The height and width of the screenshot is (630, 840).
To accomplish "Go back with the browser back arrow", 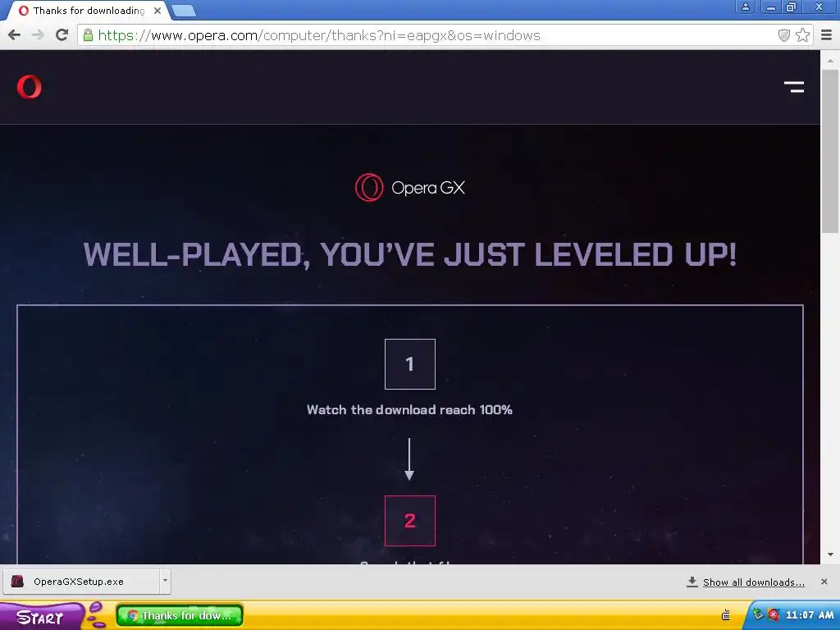I will click(15, 35).
